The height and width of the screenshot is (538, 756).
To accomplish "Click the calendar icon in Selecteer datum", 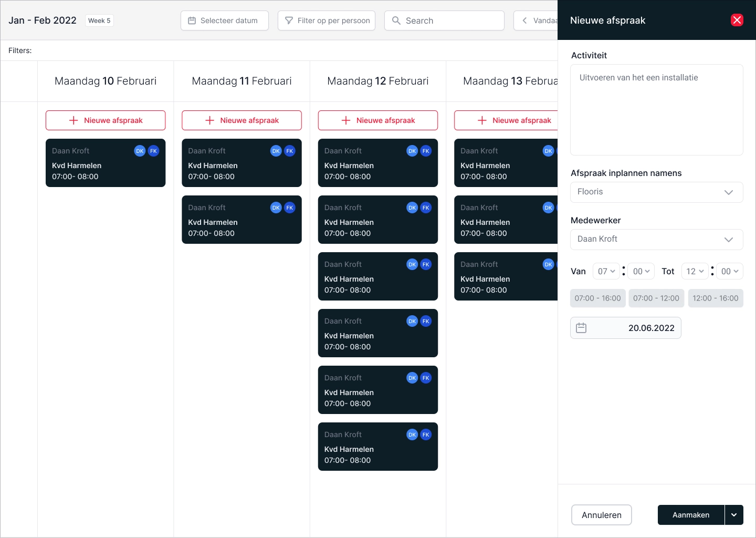I will (192, 20).
